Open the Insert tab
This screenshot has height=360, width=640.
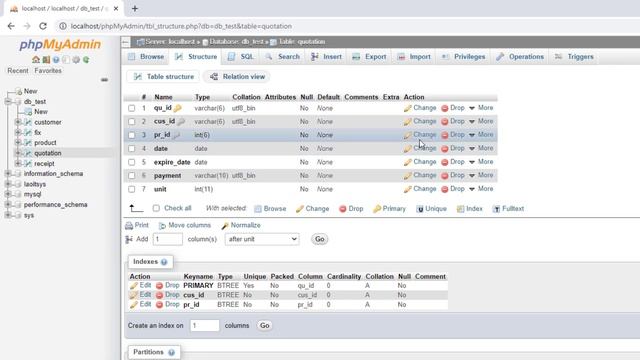(x=326, y=57)
